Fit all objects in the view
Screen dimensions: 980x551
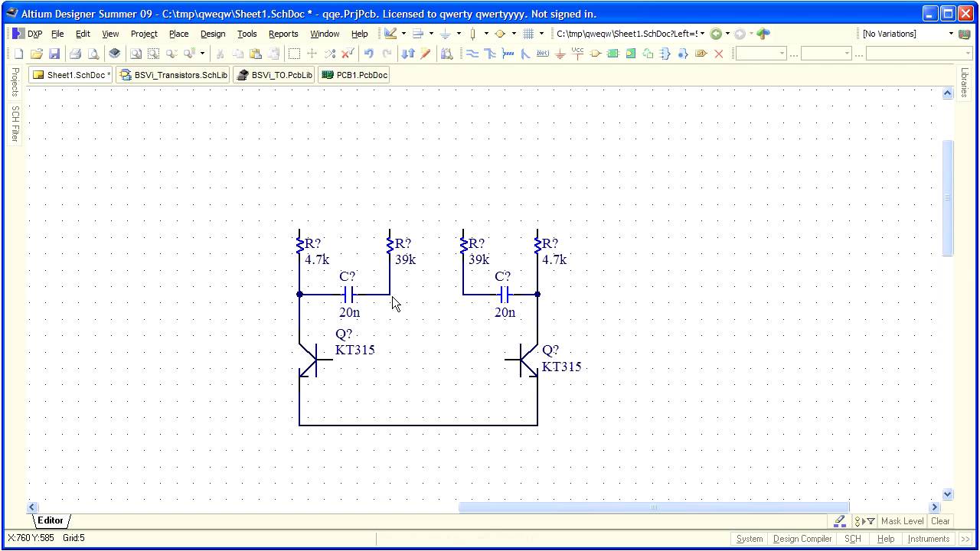tap(136, 54)
